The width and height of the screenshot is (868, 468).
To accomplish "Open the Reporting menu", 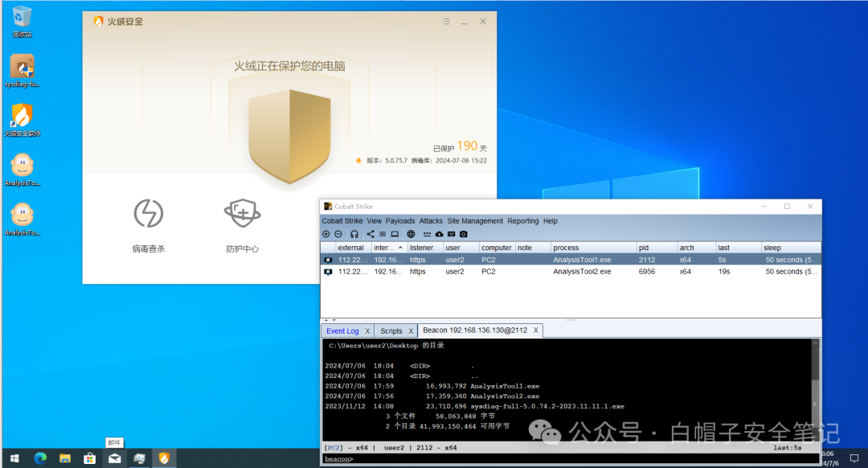I will 523,221.
